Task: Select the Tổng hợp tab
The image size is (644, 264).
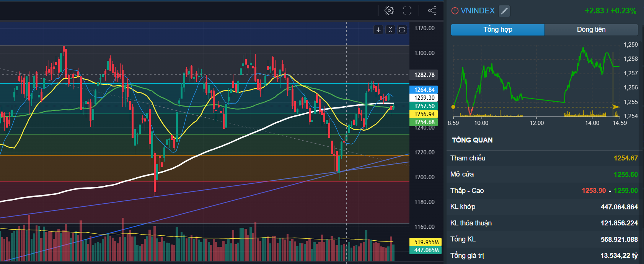Action: click(497, 29)
